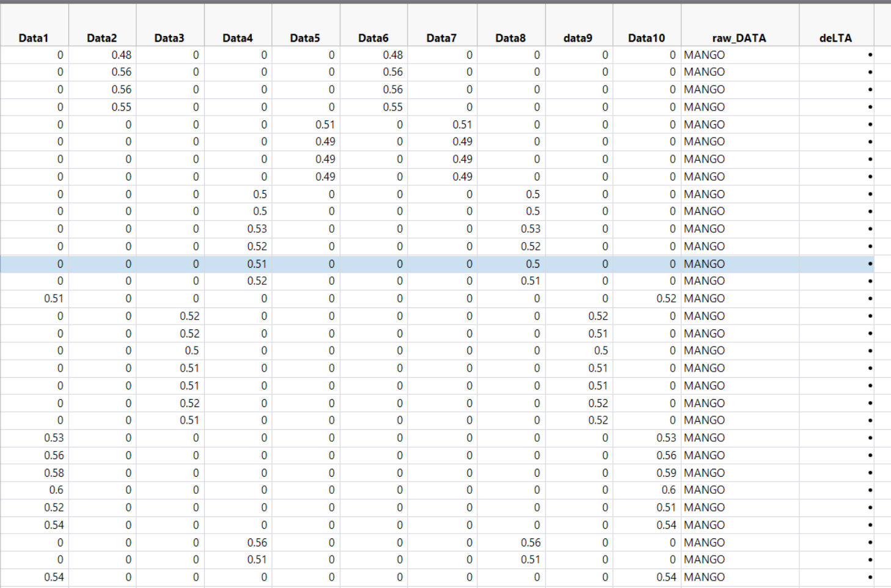Select the 0.58 cell in the Data1 column
This screenshot has width=891, height=588.
click(54, 473)
